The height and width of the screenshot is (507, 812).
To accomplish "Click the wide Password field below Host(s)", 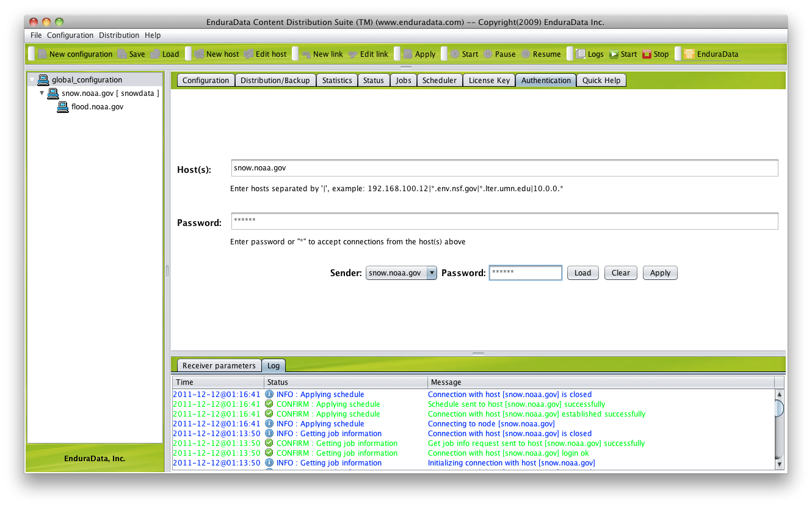I will point(504,221).
